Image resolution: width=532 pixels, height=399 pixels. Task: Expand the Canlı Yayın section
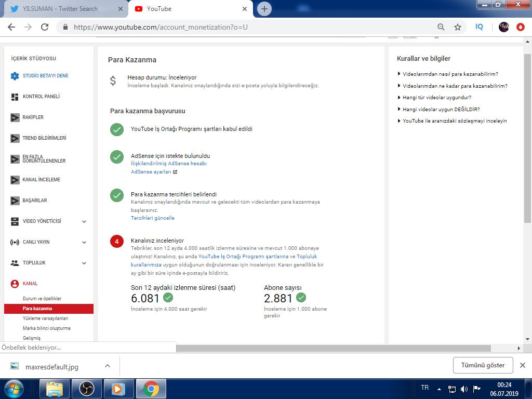pos(84,242)
